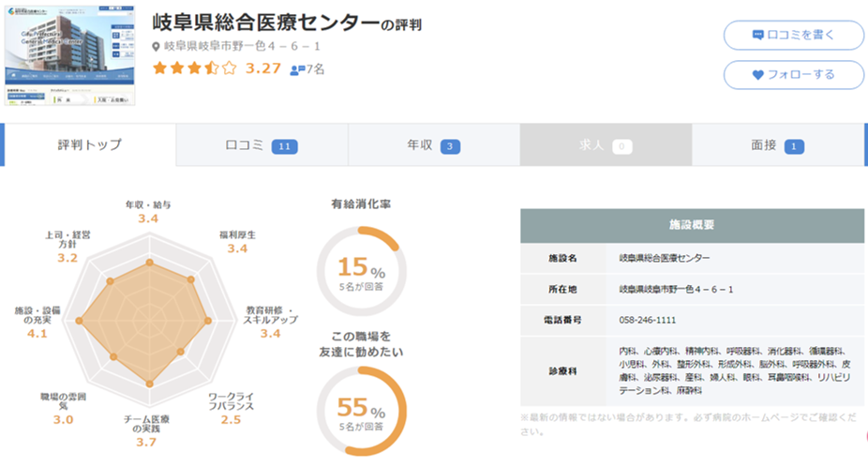
Task: Click the 求人 count badge 0
Action: (621, 146)
